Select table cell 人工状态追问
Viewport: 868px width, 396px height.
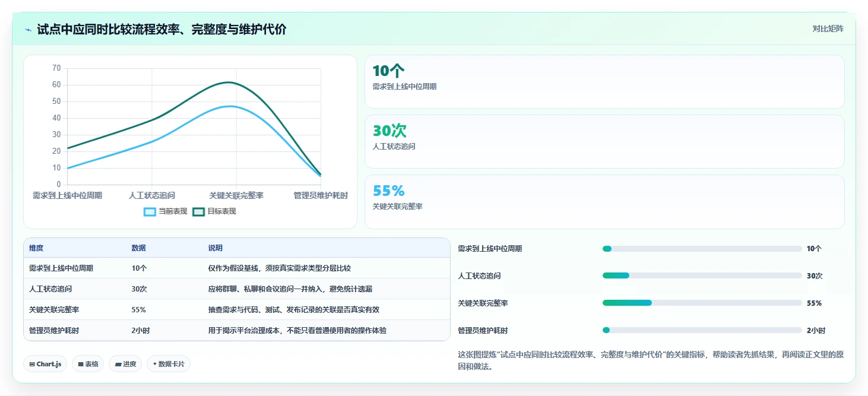[x=50, y=289]
